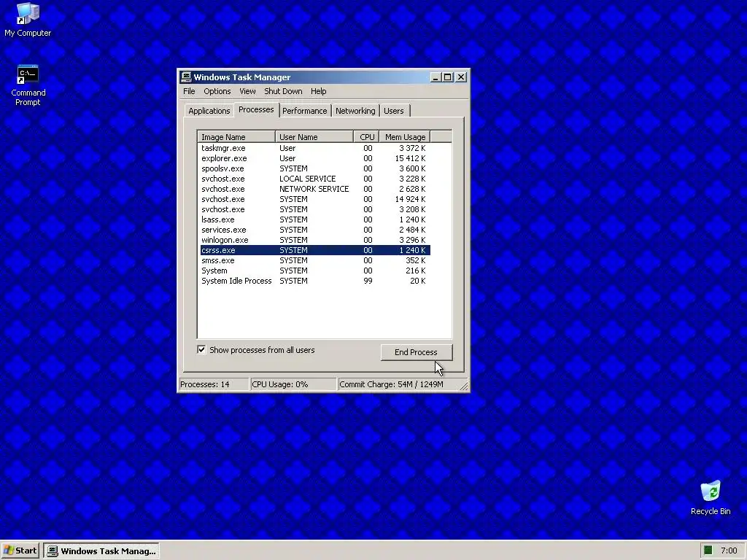Select the smss.exe process row
The image size is (747, 560).
tap(315, 260)
